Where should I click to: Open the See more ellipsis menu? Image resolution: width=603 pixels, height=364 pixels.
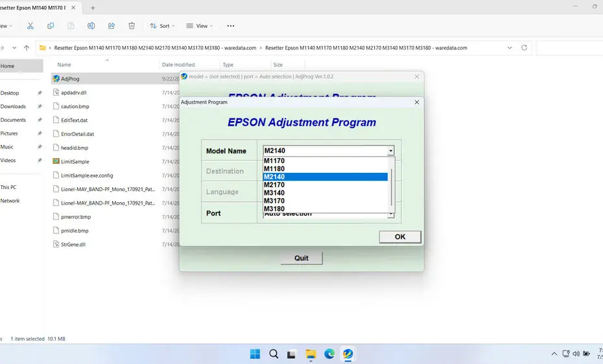(231, 26)
